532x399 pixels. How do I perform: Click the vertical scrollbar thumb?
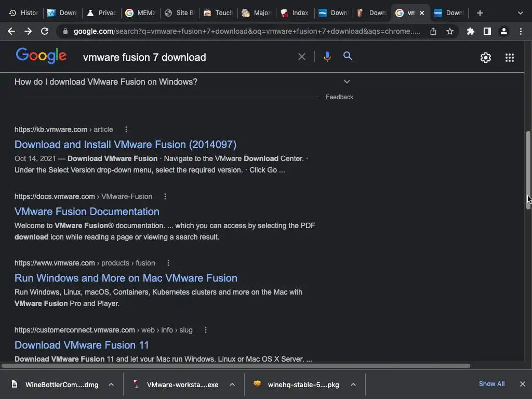528,170
